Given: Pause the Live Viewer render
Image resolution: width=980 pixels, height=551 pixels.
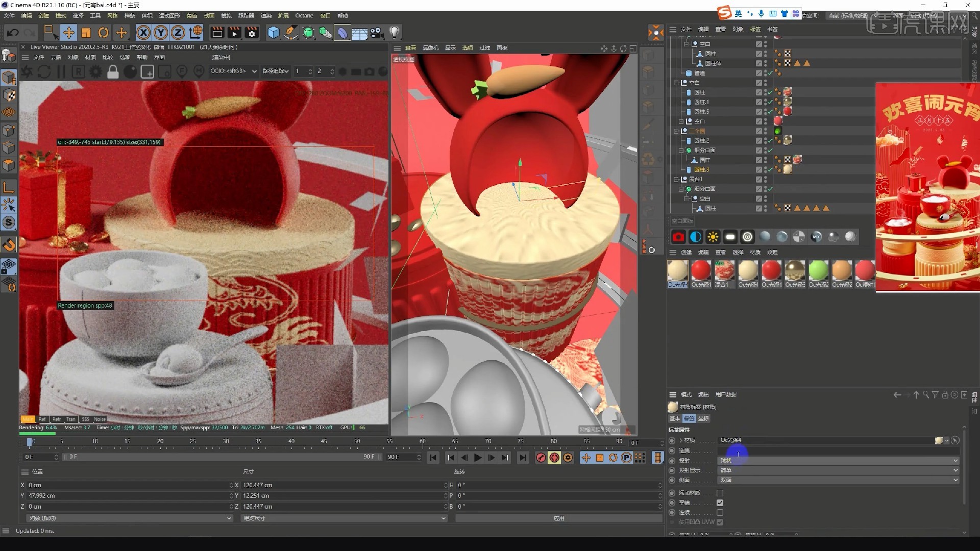Looking at the screenshot, I should pos(61,72).
